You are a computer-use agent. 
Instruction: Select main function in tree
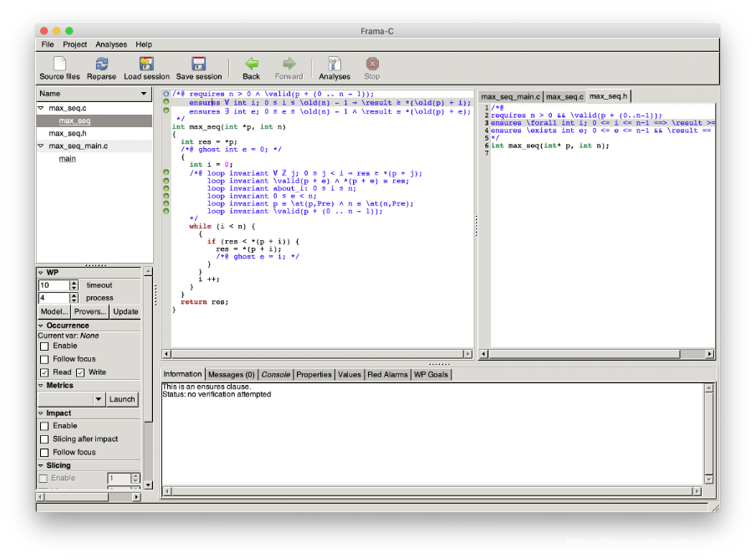coord(67,159)
